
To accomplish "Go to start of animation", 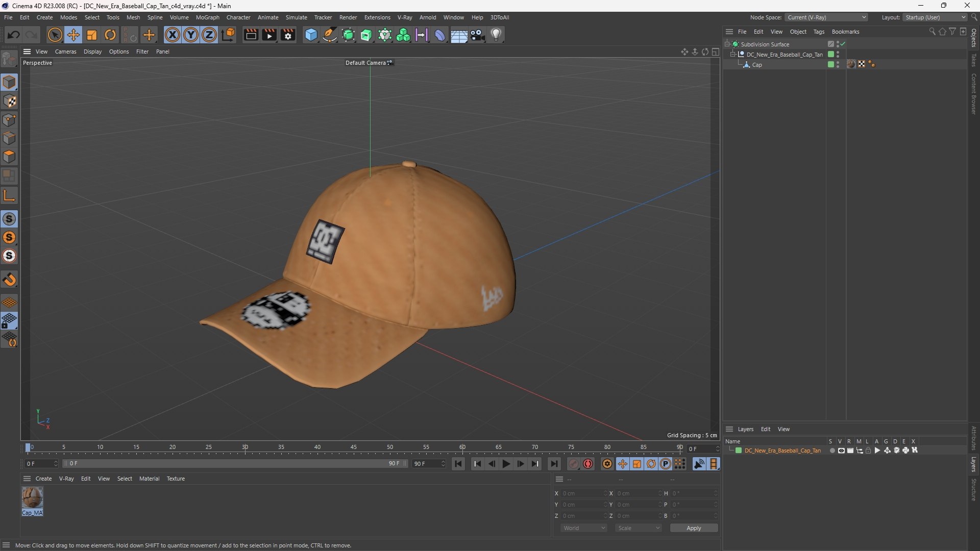I will coord(458,464).
